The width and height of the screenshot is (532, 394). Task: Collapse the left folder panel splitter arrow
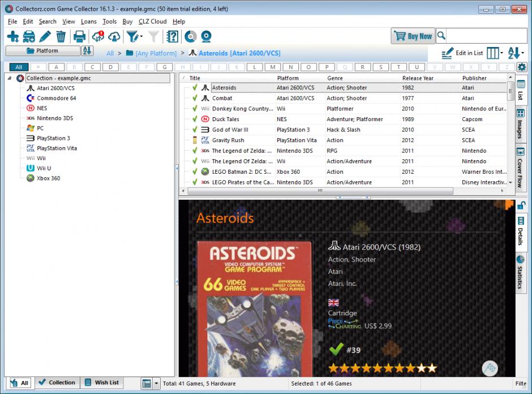177,168
